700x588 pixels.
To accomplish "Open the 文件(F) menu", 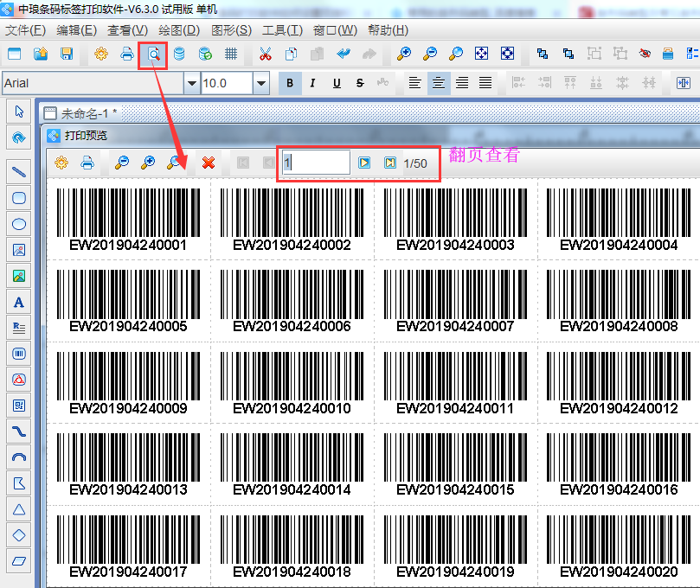I will point(25,30).
